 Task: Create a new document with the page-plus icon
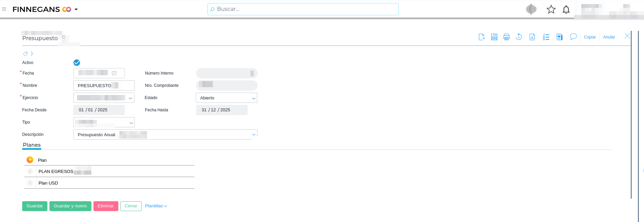[x=482, y=37]
